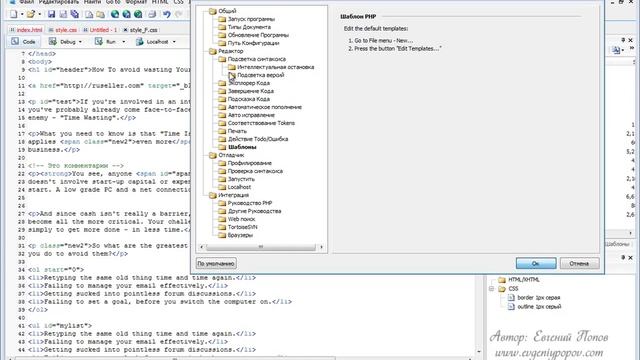Viewport: 640px width, 360px height.
Task: Switch to Untitled - 1 file tab
Action: pyautogui.click(x=100, y=30)
